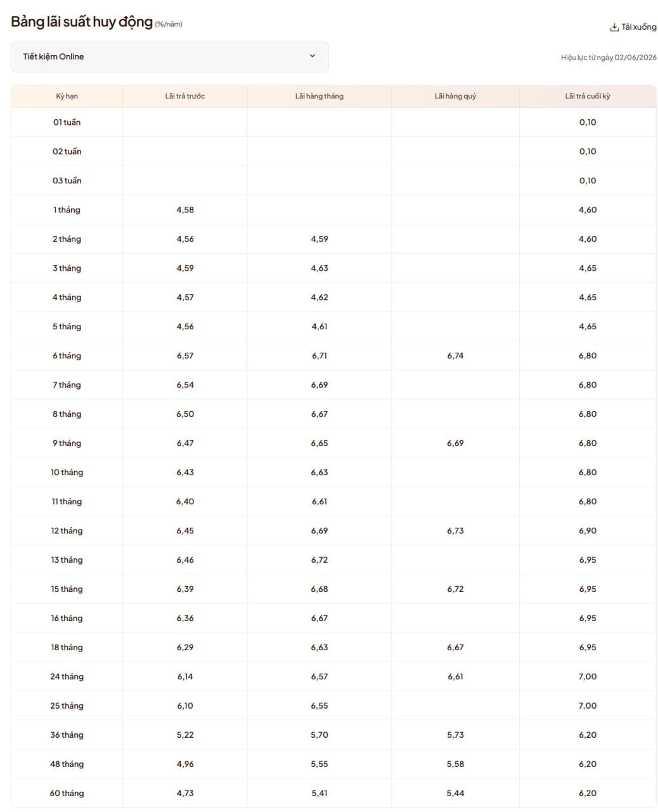Expand the dropdown chevron arrow
Screen dimensions: 658x812
point(312,56)
